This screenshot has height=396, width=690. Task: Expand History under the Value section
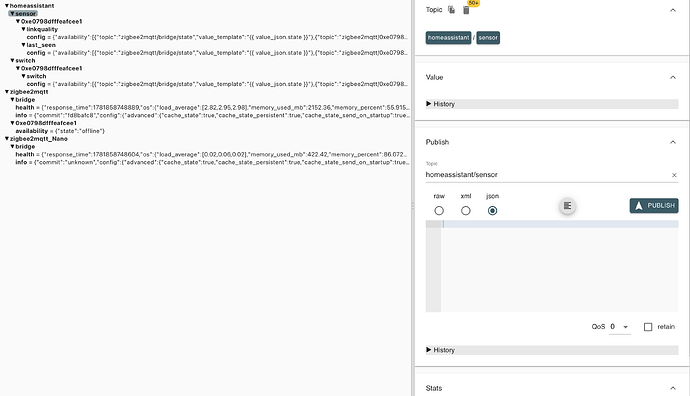click(552, 104)
